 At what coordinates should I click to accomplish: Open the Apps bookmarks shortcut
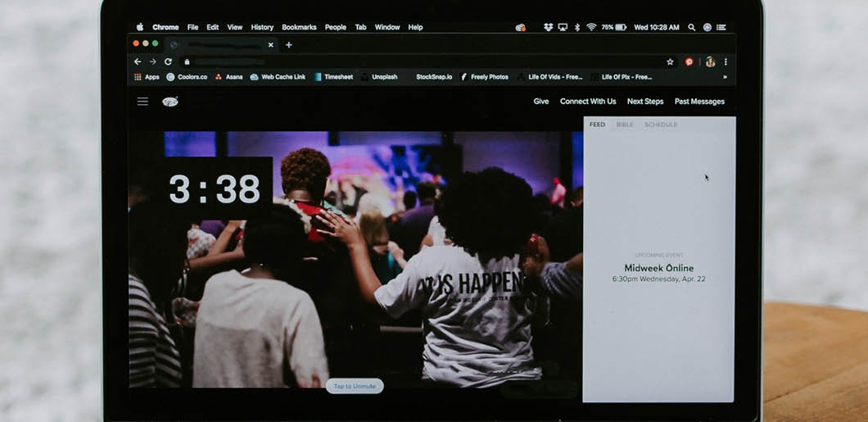[147, 77]
